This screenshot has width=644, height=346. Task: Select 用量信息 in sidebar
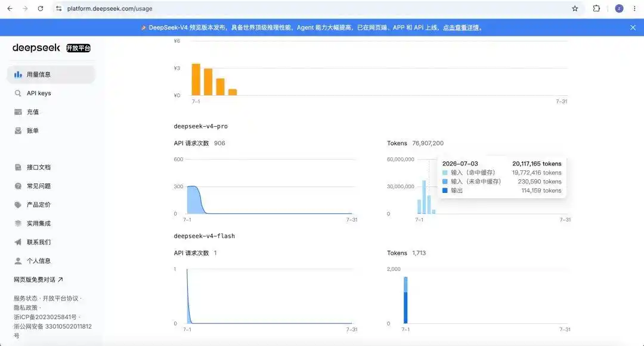pyautogui.click(x=51, y=74)
